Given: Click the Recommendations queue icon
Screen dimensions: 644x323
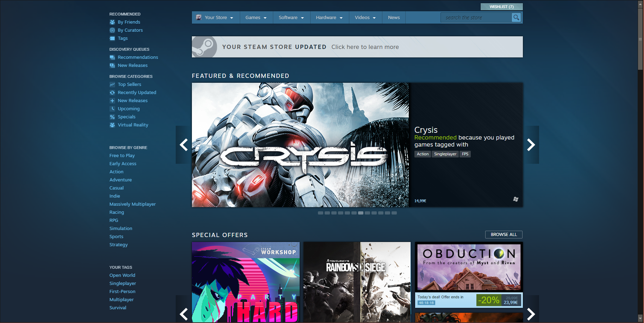Looking at the screenshot, I should pos(112,57).
